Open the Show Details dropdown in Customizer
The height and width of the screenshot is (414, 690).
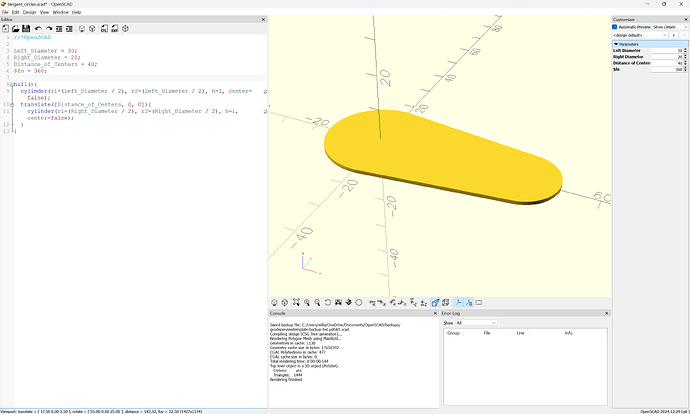tap(669, 27)
